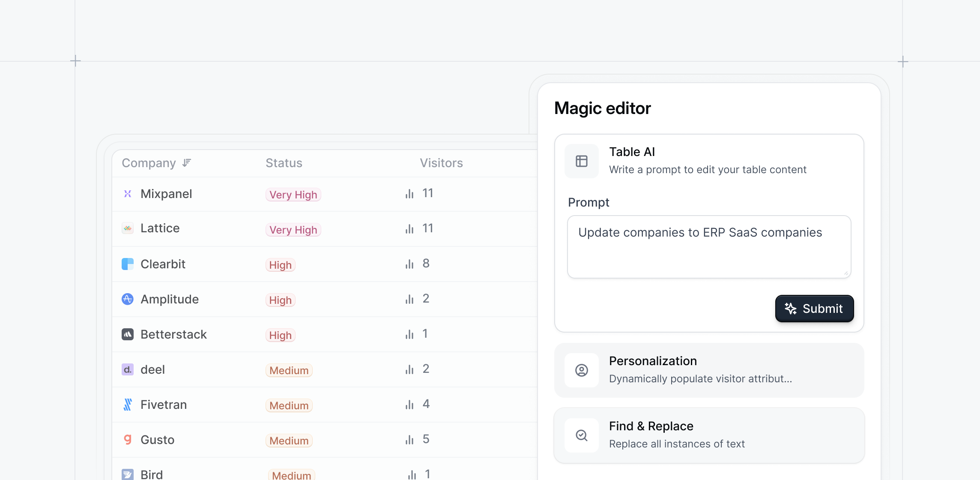
Task: Click the Betterstack company logo
Action: click(128, 334)
